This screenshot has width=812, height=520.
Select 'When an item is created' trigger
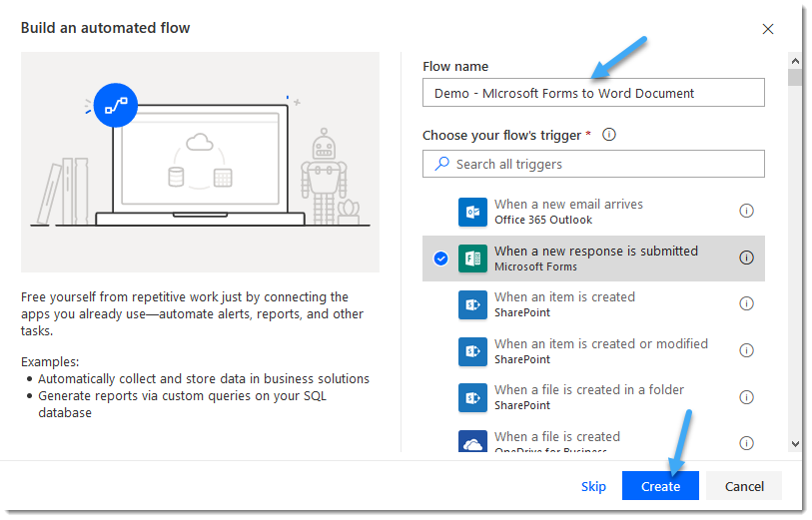point(593,304)
